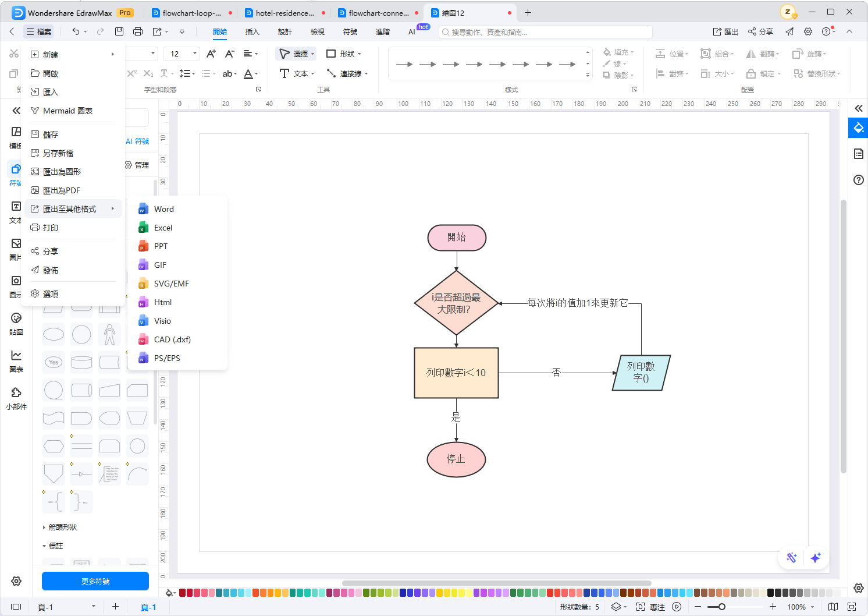Click the 分享 button at top right
The height and width of the screenshot is (616, 868).
[760, 31]
